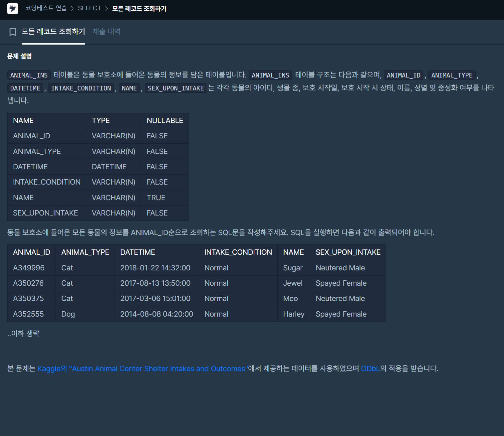Click the name Jewel
The width and height of the screenshot is (504, 436).
[293, 283]
